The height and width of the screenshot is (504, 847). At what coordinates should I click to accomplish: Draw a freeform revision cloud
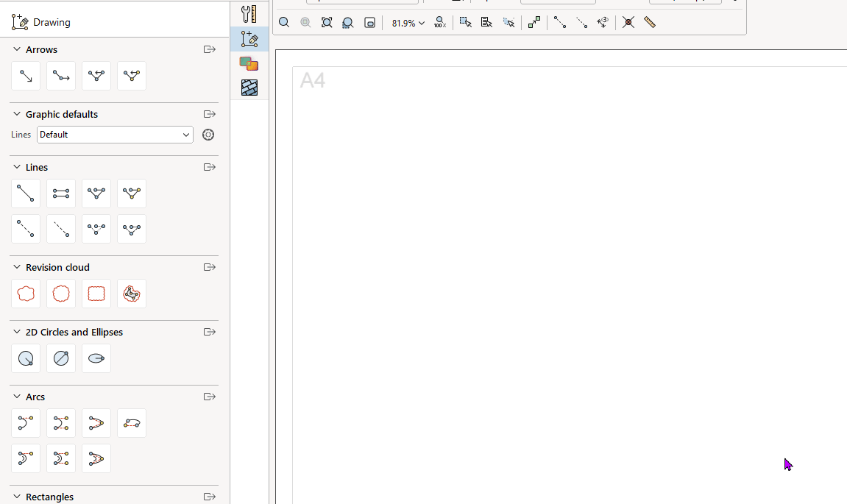point(26,294)
